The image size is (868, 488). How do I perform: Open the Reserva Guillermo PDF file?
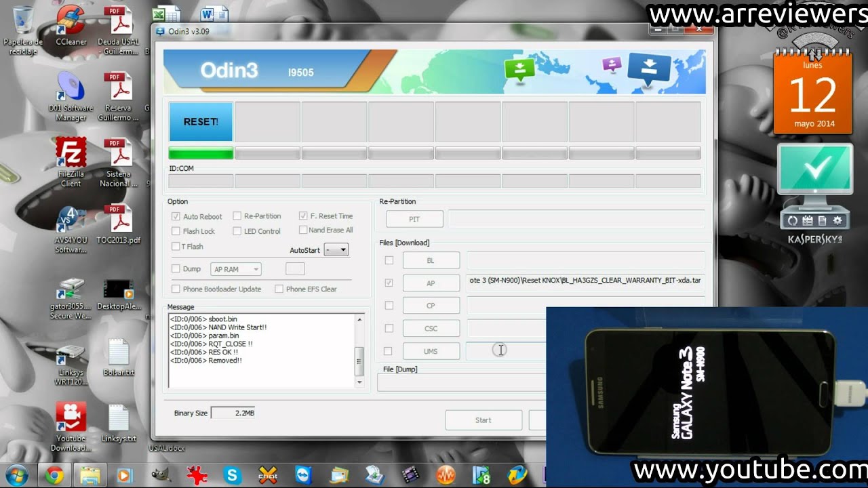118,98
